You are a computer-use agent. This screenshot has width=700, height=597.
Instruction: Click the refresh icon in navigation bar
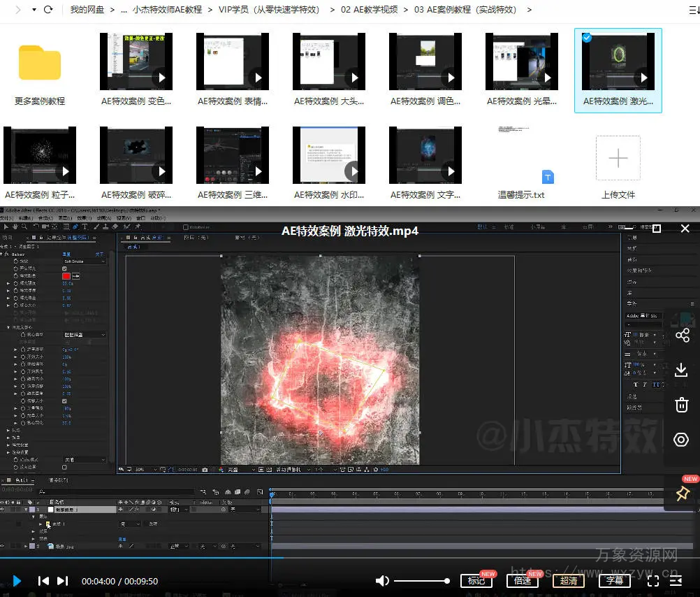48,10
